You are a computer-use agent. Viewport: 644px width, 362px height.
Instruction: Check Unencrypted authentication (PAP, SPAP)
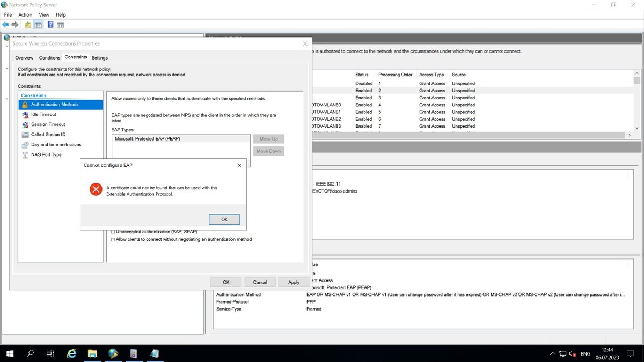113,232
